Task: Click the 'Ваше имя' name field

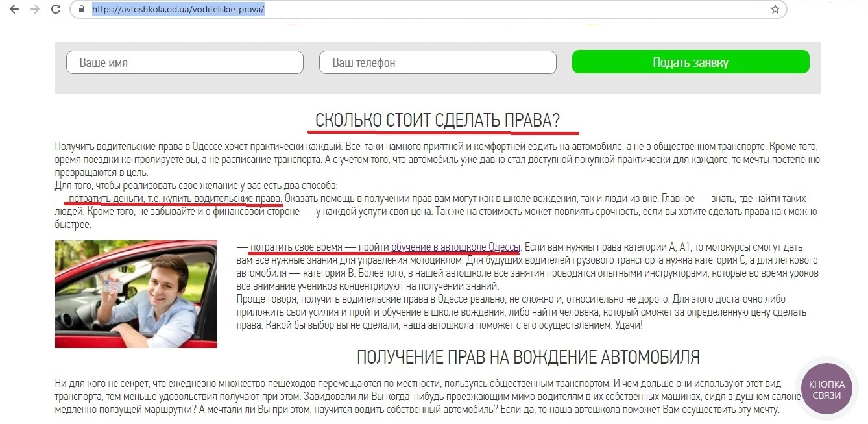Action: tap(185, 62)
